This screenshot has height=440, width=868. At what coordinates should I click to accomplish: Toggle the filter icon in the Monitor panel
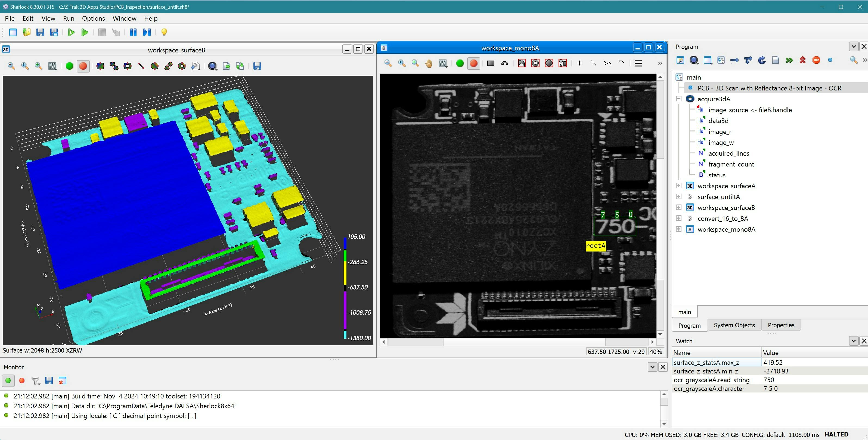coord(35,381)
